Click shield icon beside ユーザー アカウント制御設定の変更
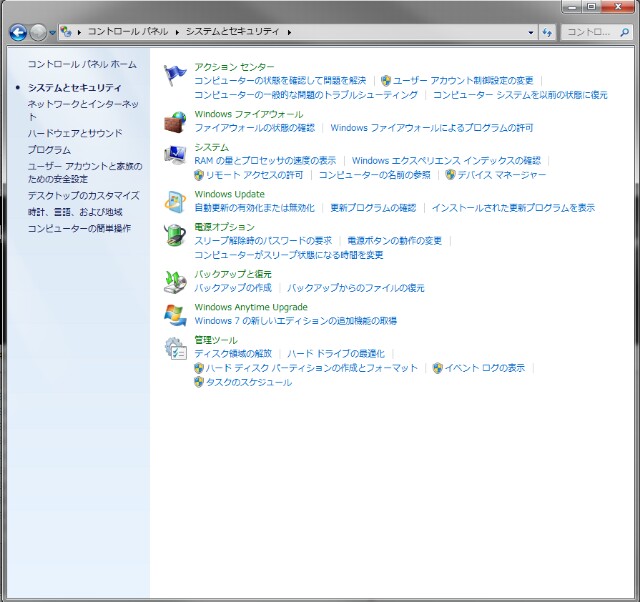640x602 pixels. (385, 81)
